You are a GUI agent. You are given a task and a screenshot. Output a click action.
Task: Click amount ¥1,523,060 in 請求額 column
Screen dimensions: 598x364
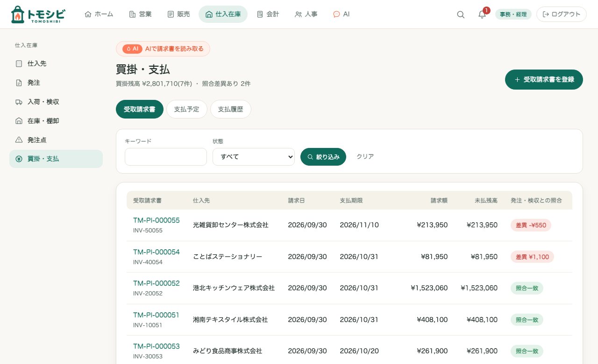point(429,288)
